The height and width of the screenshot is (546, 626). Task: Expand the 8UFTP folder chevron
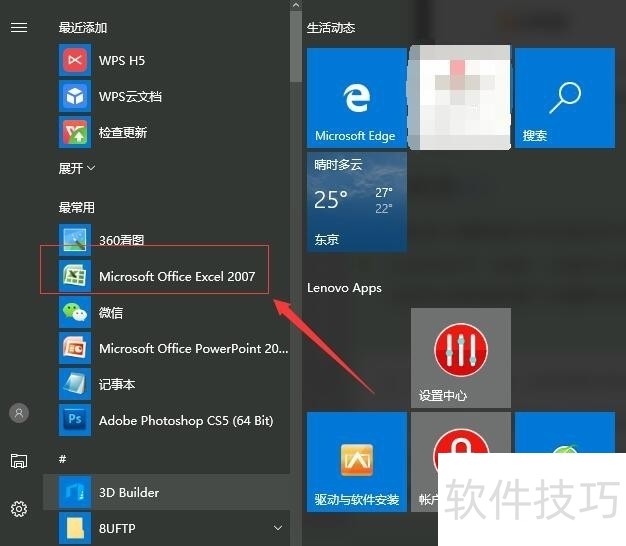coord(278,528)
